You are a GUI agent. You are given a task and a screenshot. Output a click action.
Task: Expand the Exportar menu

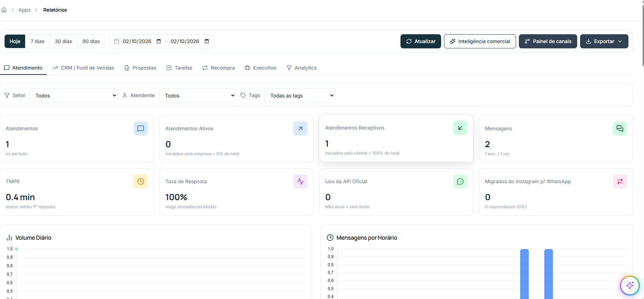604,41
